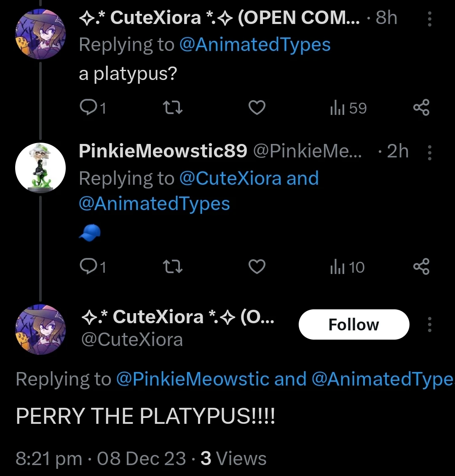Retweet PinkieMeowstic89's cap emoji reply

[172, 266]
